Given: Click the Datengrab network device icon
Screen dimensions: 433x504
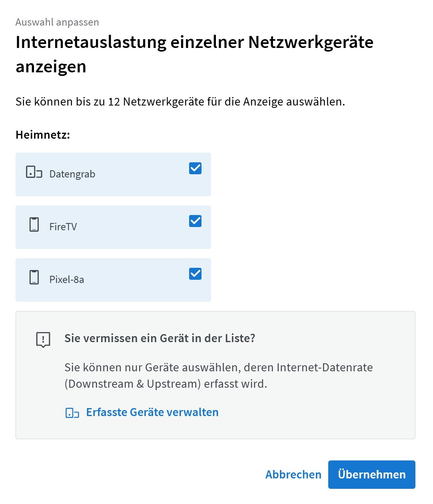Looking at the screenshot, I should click(x=34, y=172).
